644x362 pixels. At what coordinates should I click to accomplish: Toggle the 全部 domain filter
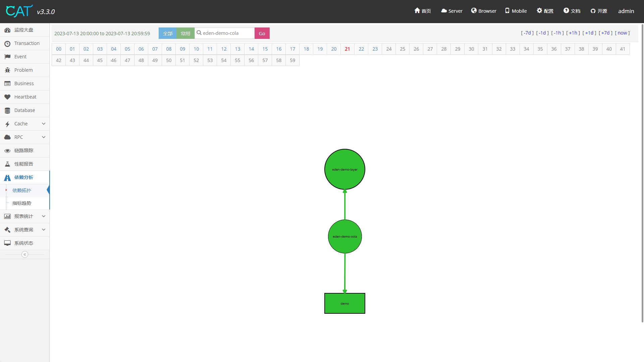pos(167,33)
